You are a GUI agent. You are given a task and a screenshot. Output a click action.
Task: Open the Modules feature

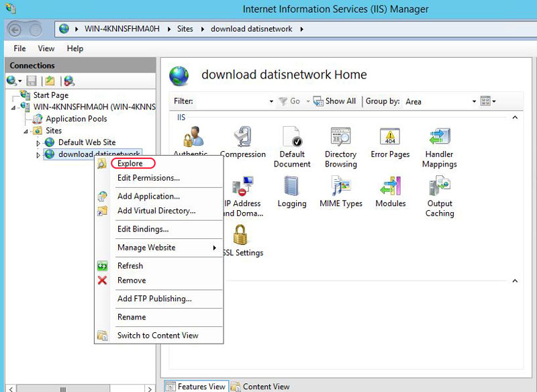391,191
